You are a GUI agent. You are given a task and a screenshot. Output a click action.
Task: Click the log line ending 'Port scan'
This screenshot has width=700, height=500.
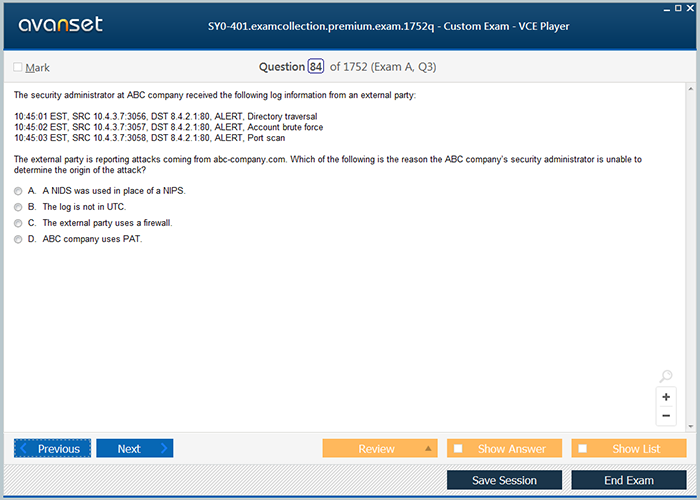click(x=150, y=138)
